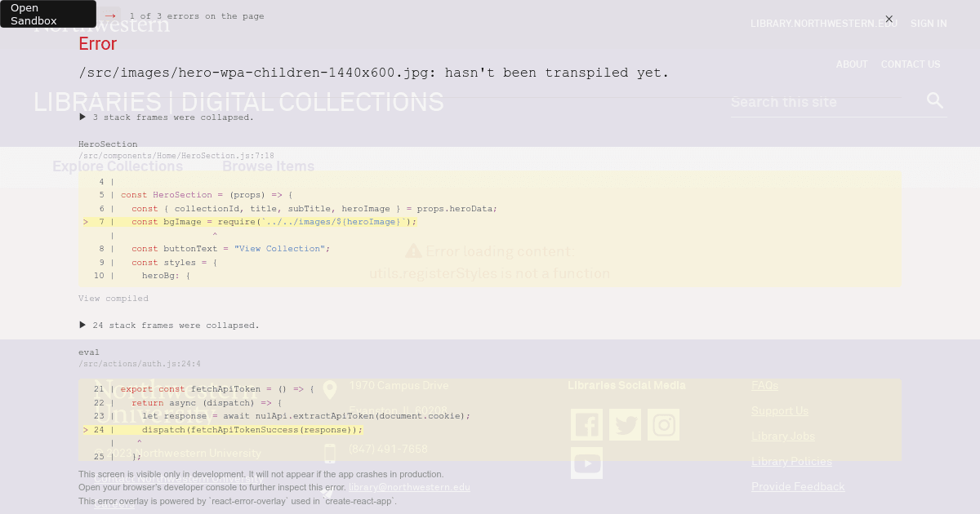Screen dimensions: 980x514
Task: Go to next error with the arrow
Action: [x=111, y=15]
